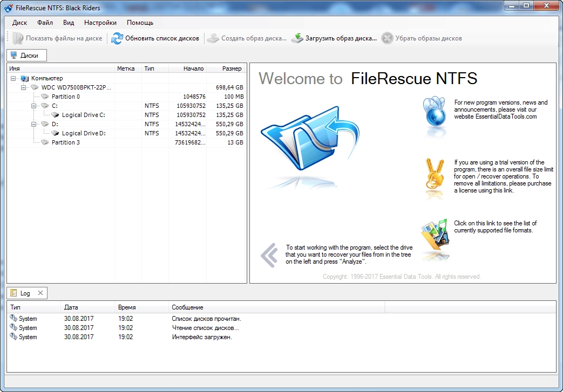Click System icon beside Список дисков прочитан

pyautogui.click(x=13, y=318)
